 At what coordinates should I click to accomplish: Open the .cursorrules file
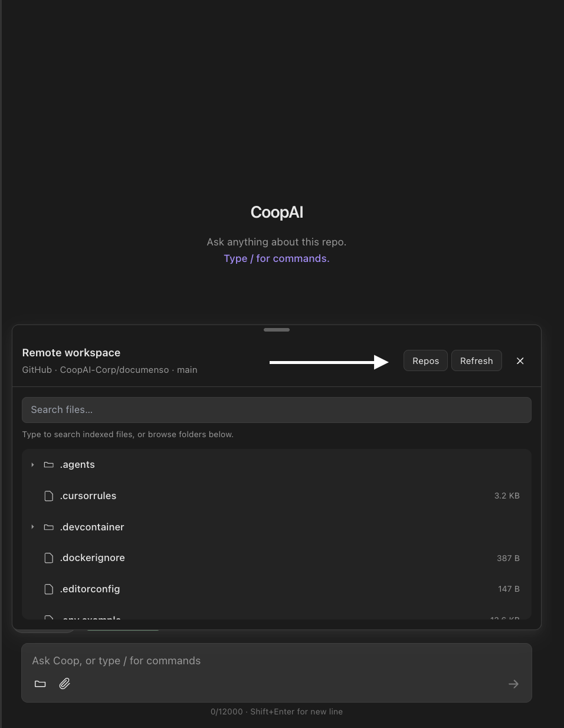[277, 496]
